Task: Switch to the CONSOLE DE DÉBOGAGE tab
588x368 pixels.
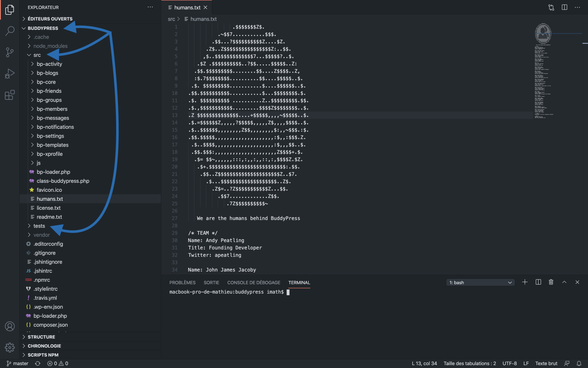Action: click(x=254, y=283)
